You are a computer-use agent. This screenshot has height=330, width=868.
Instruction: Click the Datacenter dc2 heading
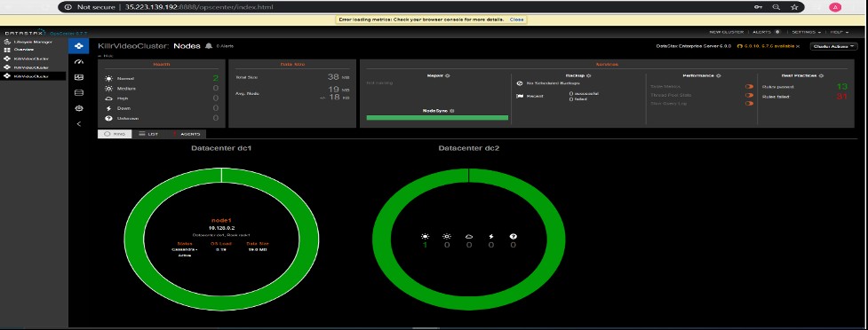468,148
